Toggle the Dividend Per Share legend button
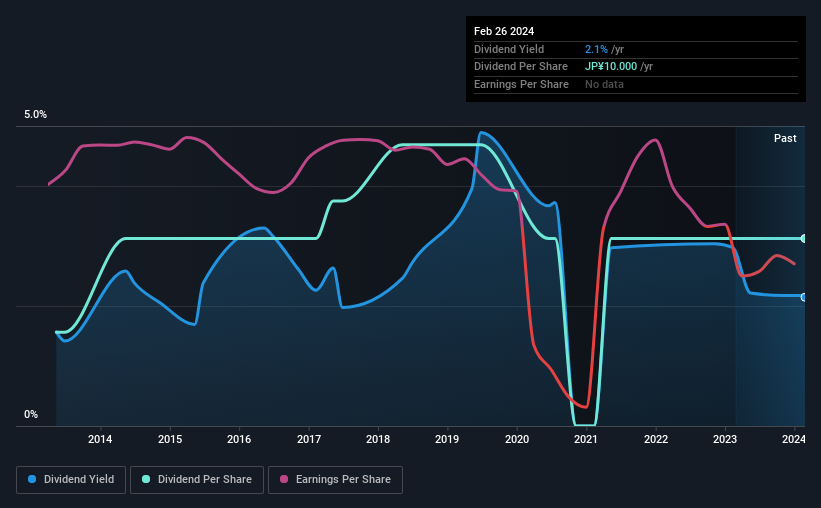The height and width of the screenshot is (508, 821). coord(197,480)
